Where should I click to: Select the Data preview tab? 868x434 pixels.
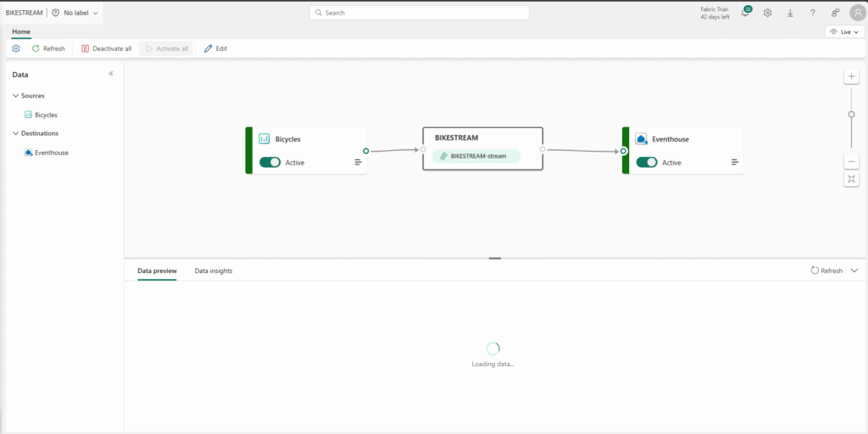coord(157,270)
